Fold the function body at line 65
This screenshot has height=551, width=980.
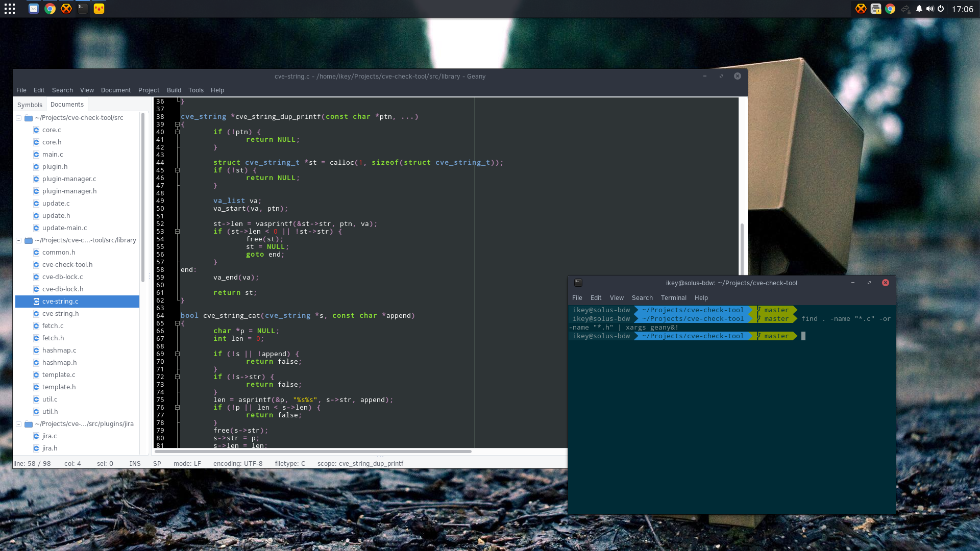pyautogui.click(x=177, y=323)
